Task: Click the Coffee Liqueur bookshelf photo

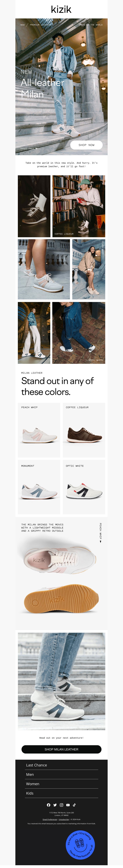Action: click(79, 206)
